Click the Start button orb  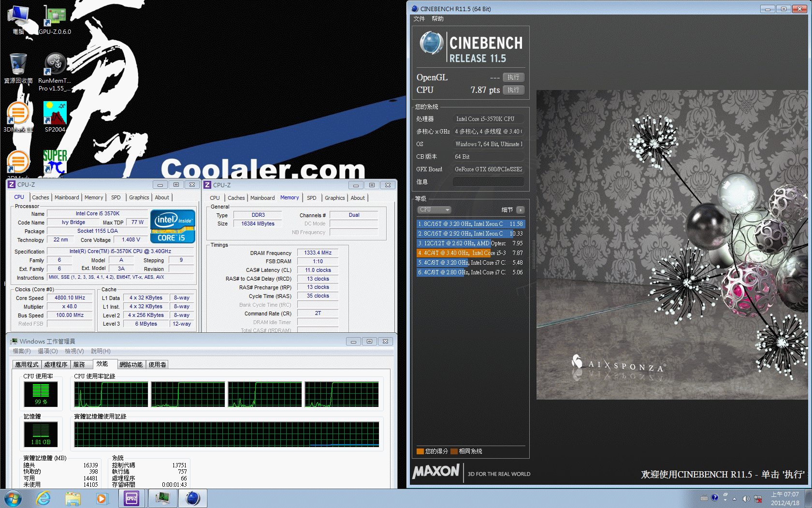pos(13,498)
